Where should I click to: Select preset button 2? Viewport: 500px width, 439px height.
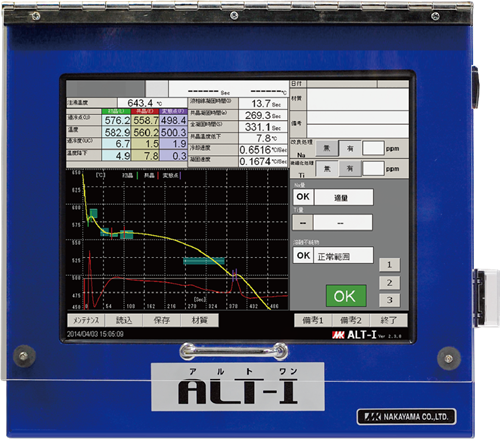click(x=389, y=283)
